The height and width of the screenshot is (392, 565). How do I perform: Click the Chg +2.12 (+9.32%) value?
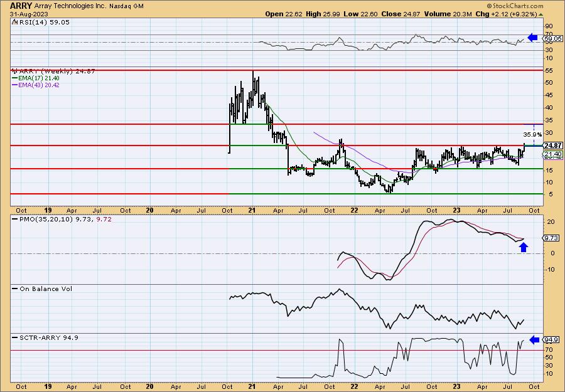click(x=506, y=14)
